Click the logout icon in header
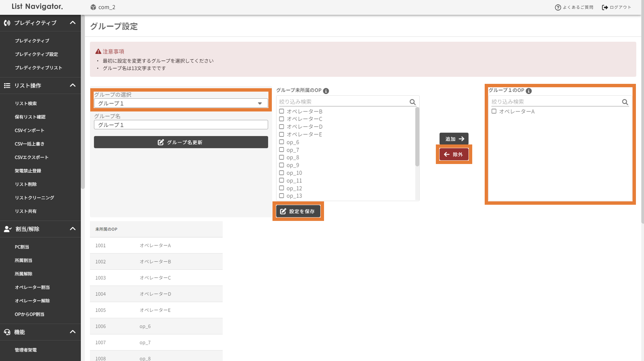The width and height of the screenshot is (644, 361). point(605,7)
